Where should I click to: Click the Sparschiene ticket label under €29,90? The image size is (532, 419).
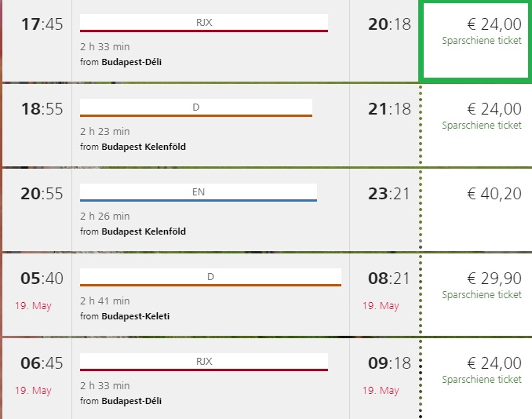(x=481, y=295)
